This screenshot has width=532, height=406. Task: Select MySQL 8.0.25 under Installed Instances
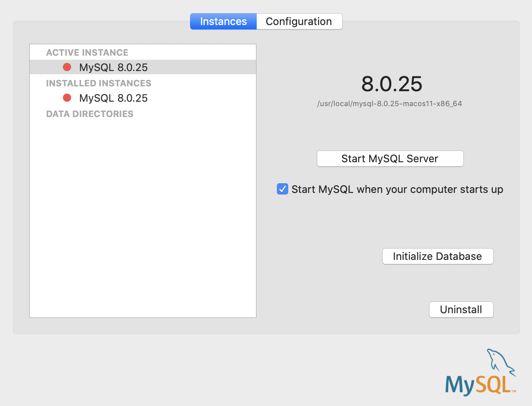[143, 98]
